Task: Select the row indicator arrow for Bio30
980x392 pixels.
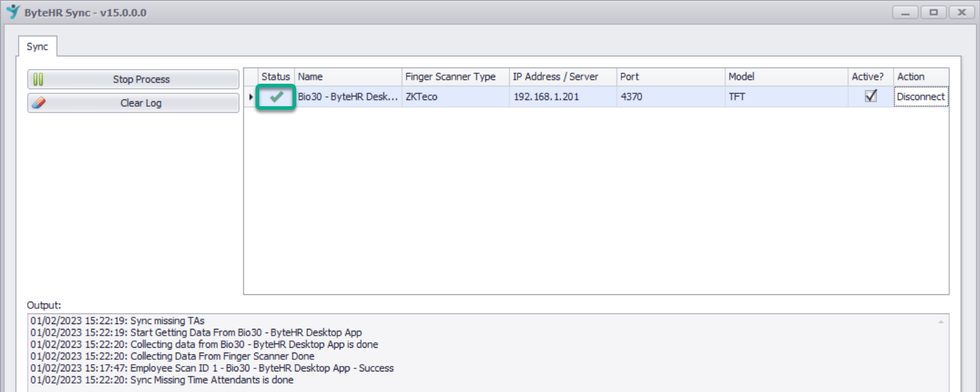Action: click(x=251, y=96)
